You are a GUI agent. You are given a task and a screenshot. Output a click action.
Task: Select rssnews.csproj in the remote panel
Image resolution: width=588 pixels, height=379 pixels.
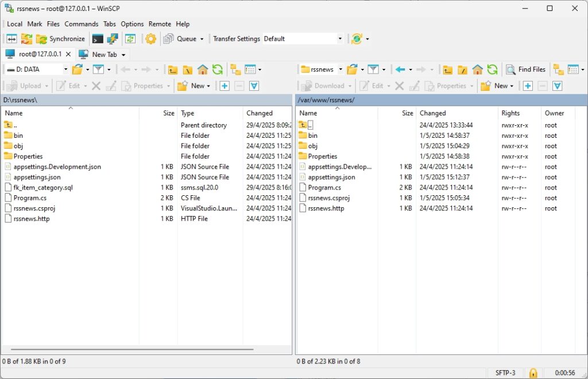(x=329, y=198)
